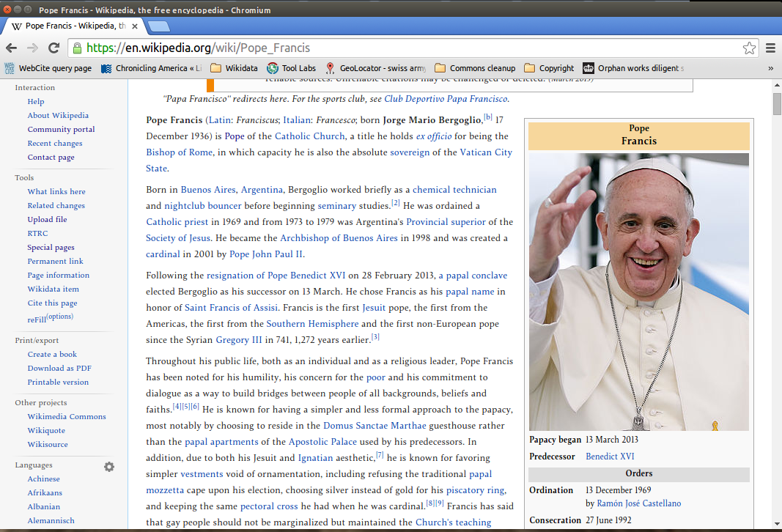Click the green HTTPS padlock icon
The height and width of the screenshot is (532, 782).
[77, 48]
